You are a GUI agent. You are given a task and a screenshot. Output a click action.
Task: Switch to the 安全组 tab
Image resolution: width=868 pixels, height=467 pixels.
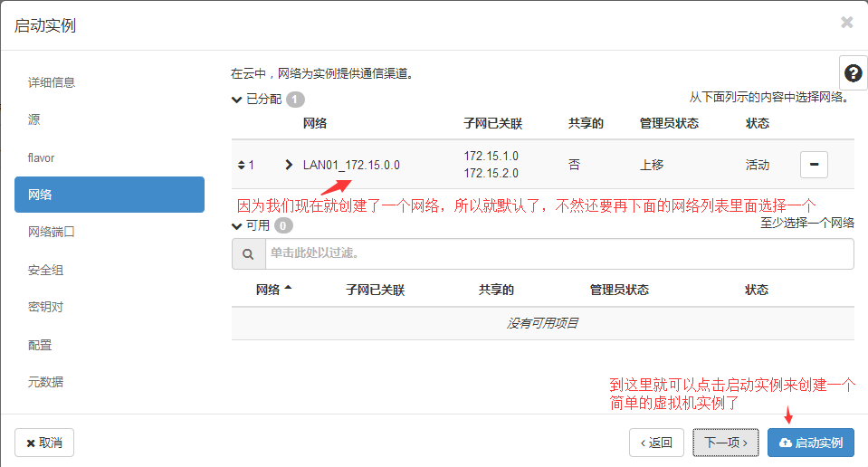[46, 270]
